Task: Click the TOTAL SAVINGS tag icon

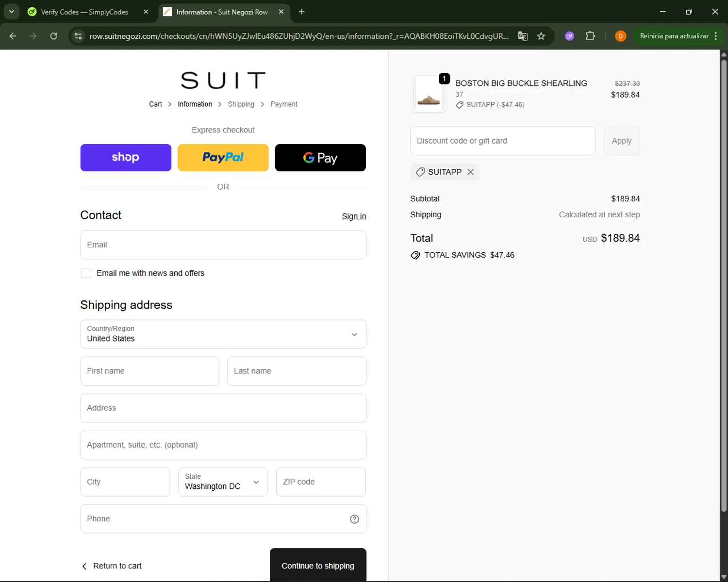Action: tap(415, 255)
